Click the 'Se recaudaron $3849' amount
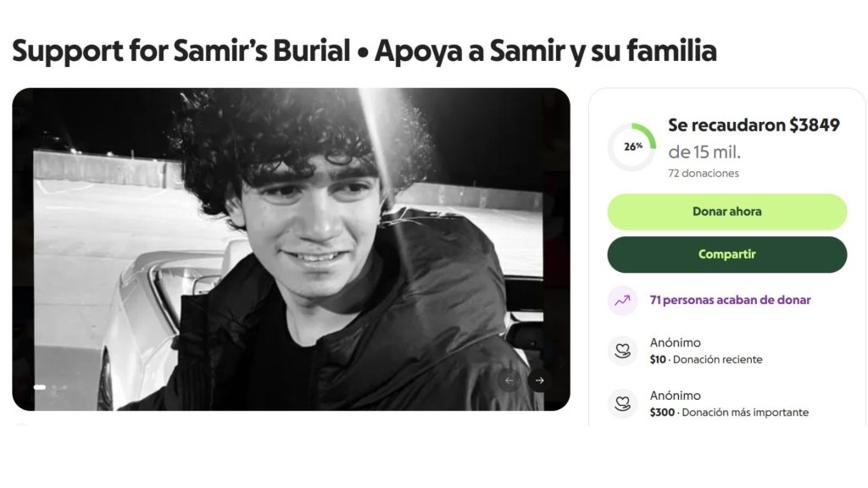 754,125
